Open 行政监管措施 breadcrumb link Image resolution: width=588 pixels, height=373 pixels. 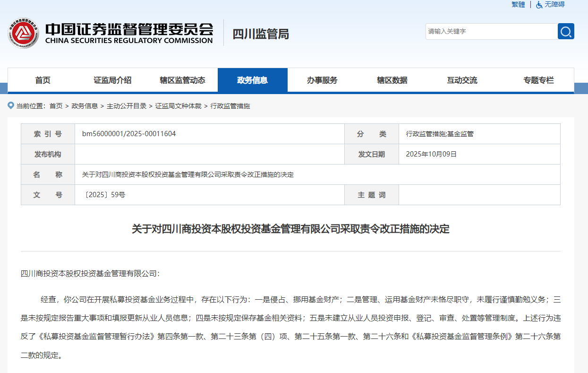tap(230, 106)
